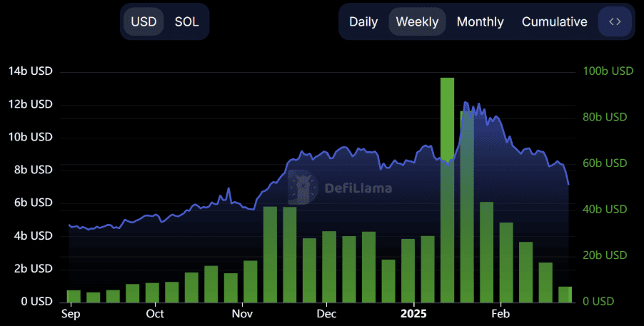Switch denomination to SOL
Screen dimensions: 644x326
187,21
